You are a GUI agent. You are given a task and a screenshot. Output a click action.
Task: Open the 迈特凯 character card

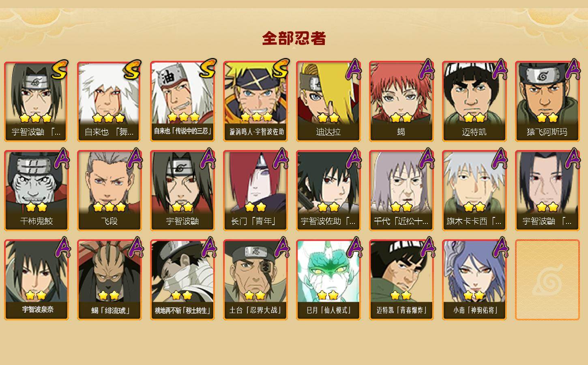(x=474, y=101)
